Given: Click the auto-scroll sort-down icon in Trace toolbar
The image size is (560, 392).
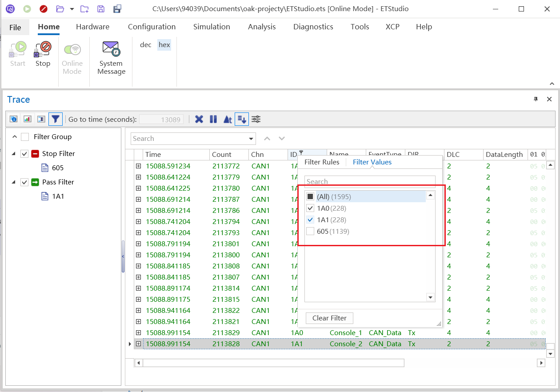Looking at the screenshot, I should pos(241,119).
